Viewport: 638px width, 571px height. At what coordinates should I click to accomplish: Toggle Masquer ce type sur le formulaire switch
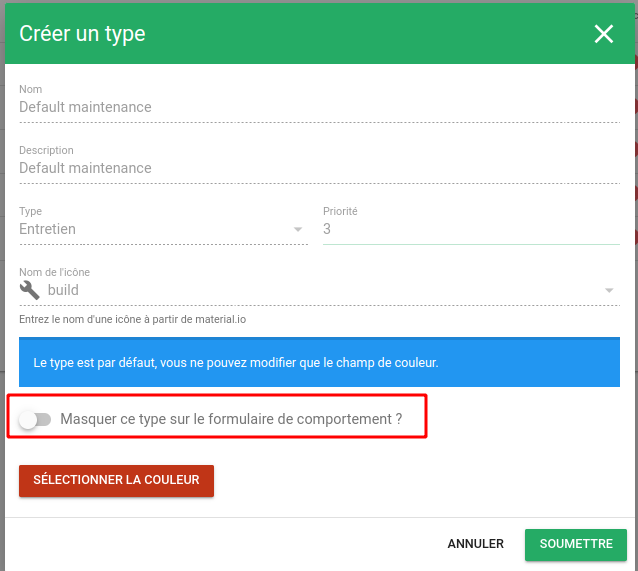pyautogui.click(x=35, y=419)
